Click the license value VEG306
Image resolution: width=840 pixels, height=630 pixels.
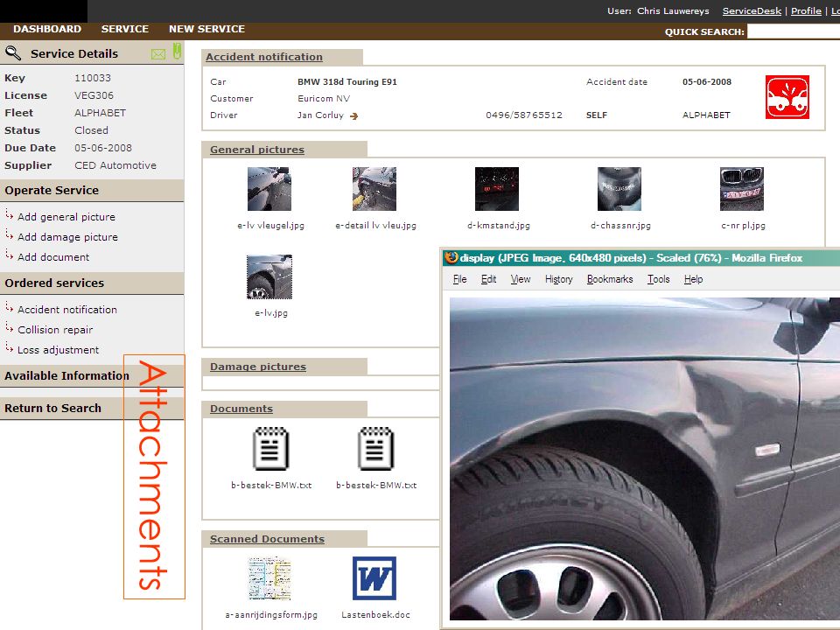(94, 95)
